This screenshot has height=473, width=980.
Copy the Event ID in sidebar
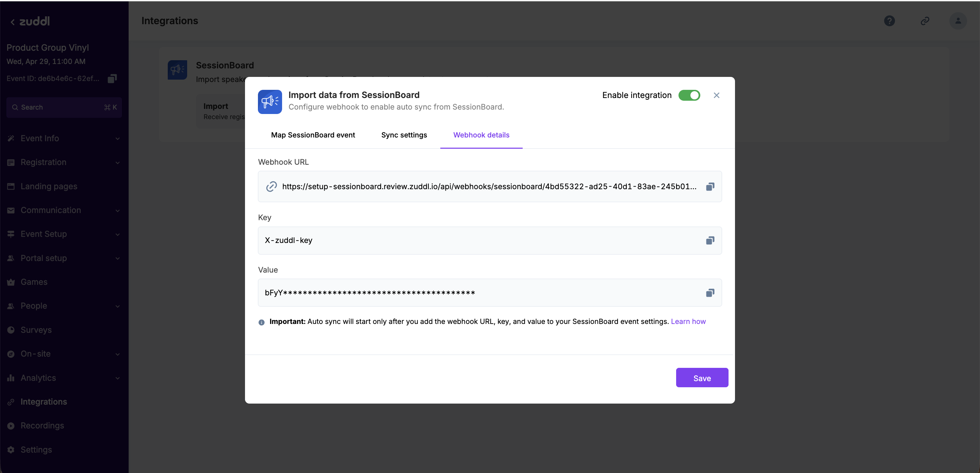pyautogui.click(x=112, y=78)
